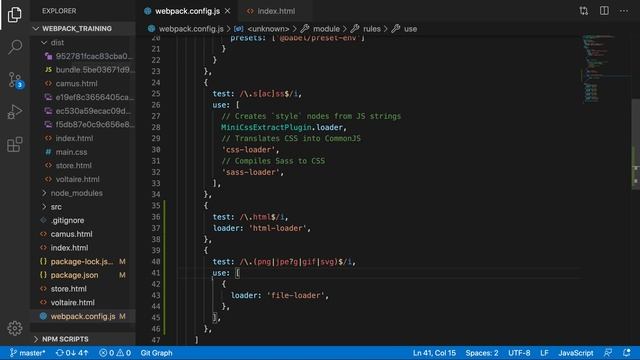
Task: Open the Run and Debug view
Action: 15,112
